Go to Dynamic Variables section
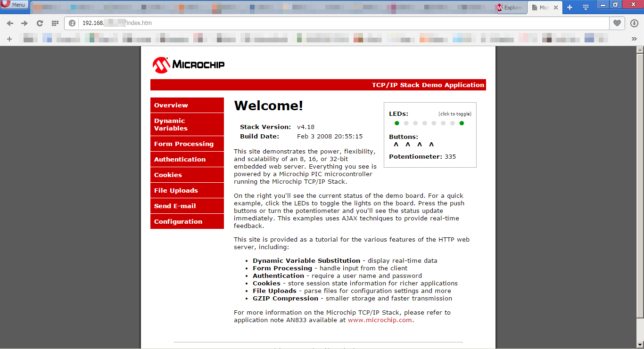 [x=187, y=124]
